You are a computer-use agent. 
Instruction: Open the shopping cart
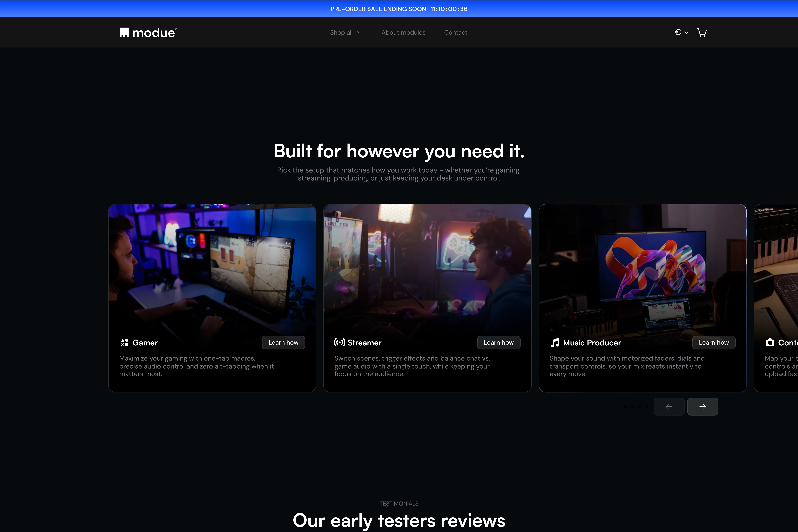(702, 32)
